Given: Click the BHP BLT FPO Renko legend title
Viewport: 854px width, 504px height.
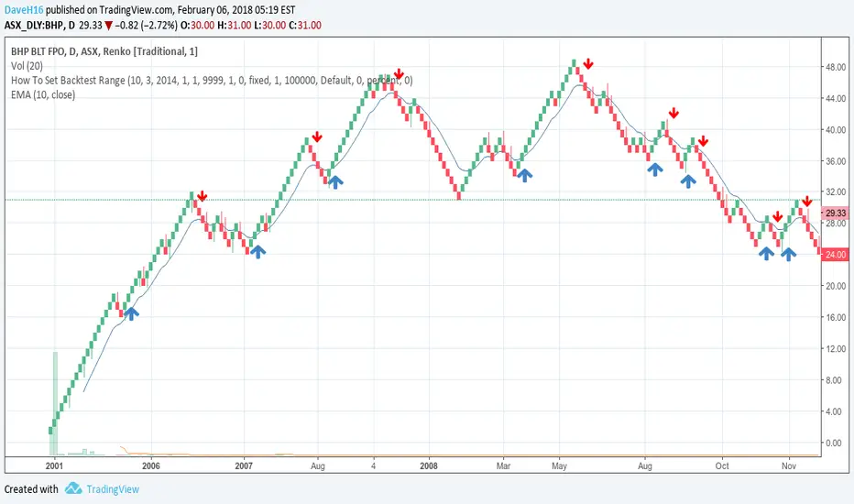Looking at the screenshot, I should point(104,51).
